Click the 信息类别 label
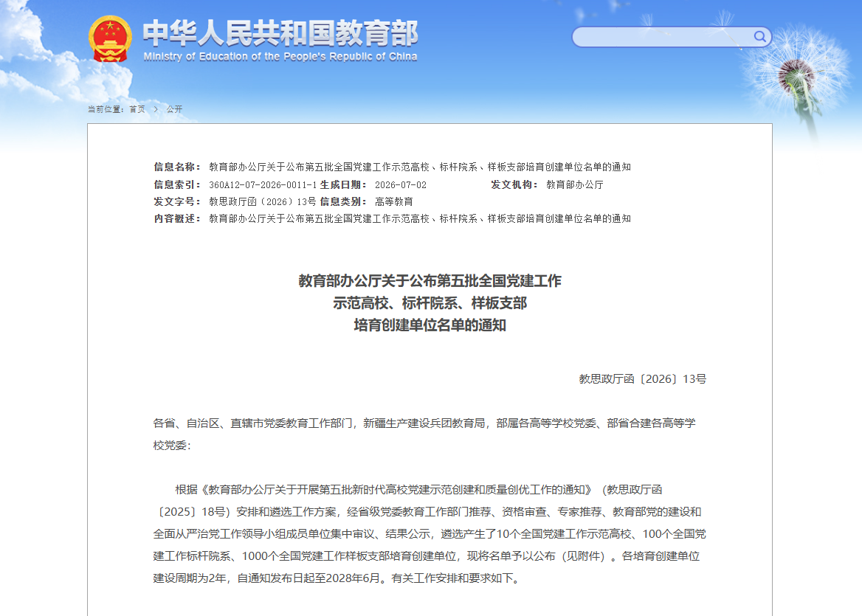This screenshot has height=616, width=862. (x=343, y=201)
